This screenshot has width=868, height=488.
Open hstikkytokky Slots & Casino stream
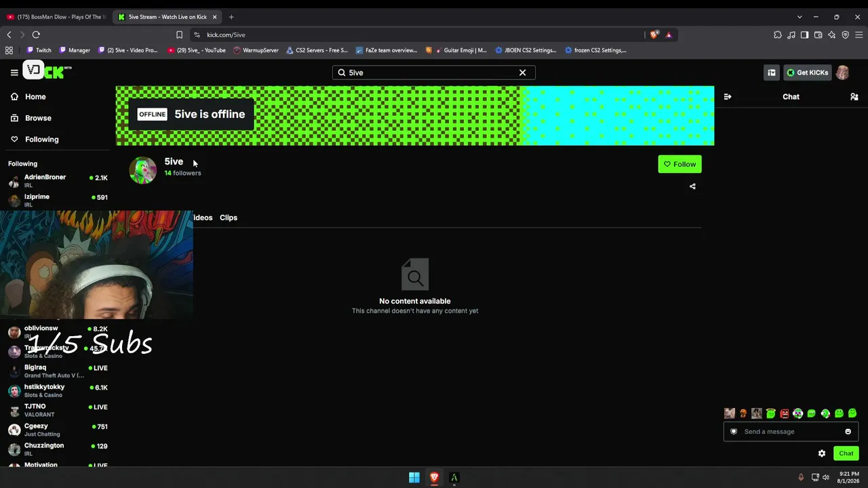click(x=58, y=390)
